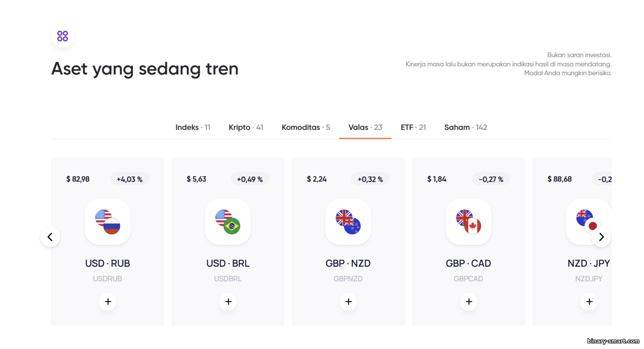Switch to the ETF tab
Viewport: 644px width, 349px height.
pyautogui.click(x=413, y=127)
